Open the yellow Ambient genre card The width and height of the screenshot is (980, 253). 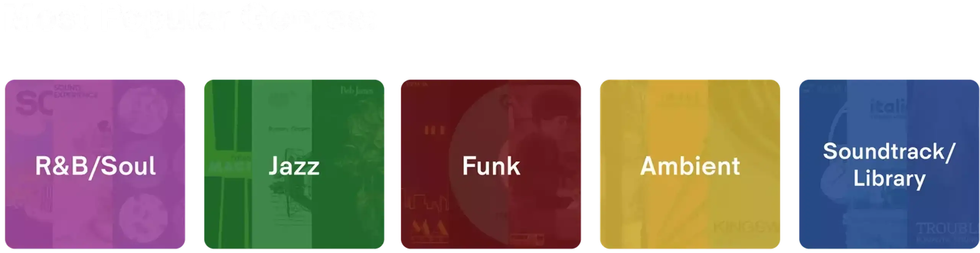tap(690, 164)
